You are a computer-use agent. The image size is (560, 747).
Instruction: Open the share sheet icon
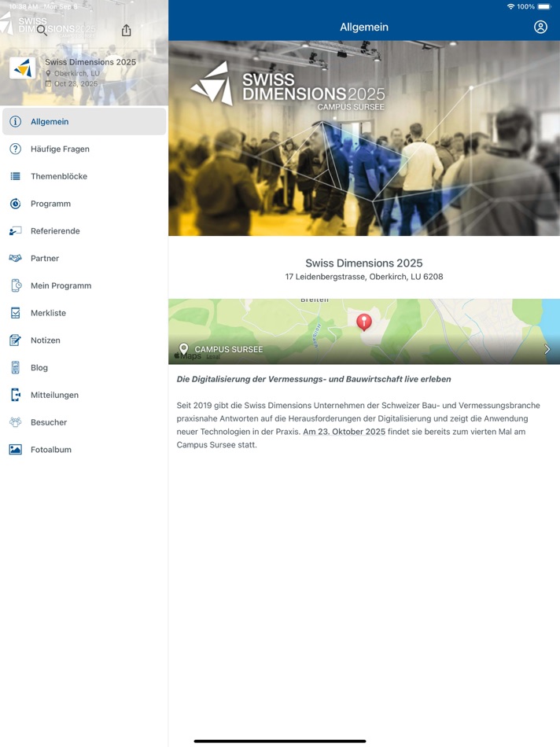[127, 31]
